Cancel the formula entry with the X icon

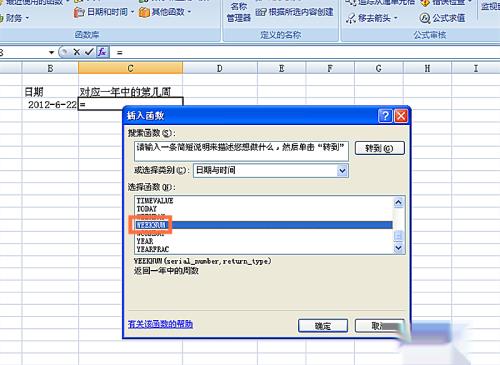click(x=77, y=52)
